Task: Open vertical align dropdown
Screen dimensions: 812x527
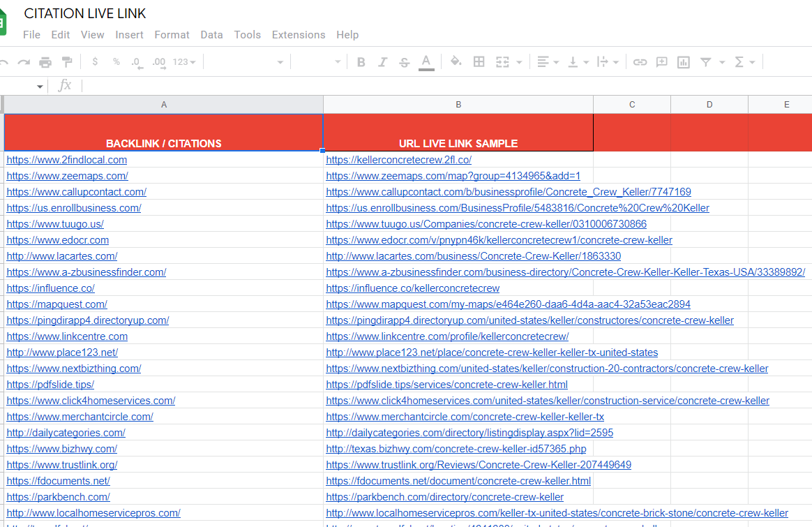Action: click(x=578, y=62)
